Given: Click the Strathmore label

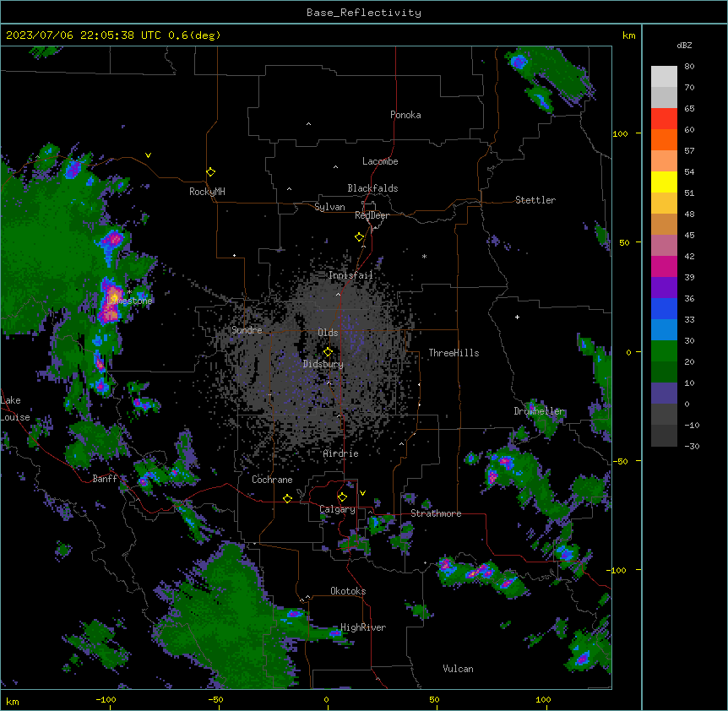Looking at the screenshot, I should (x=436, y=513).
